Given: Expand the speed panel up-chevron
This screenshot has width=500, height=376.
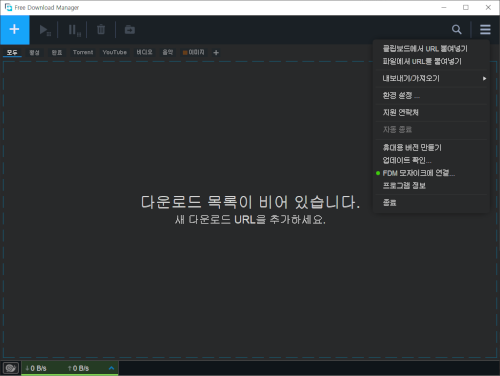Looking at the screenshot, I should click(x=111, y=368).
